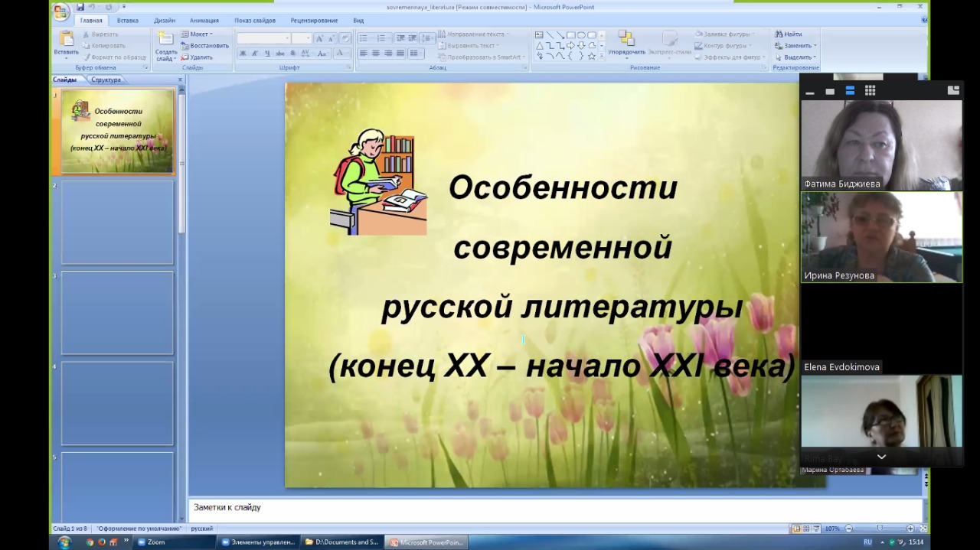Open Выделить select dropdown
Viewport: 980px width, 550px height.
tap(795, 57)
